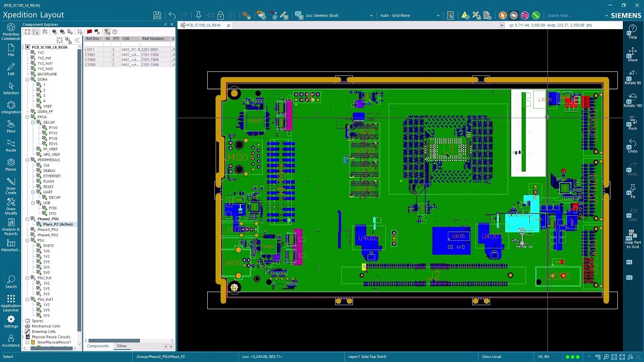Open the Edit sidebar menu
This screenshot has width=644, height=362.
pyautogui.click(x=11, y=69)
